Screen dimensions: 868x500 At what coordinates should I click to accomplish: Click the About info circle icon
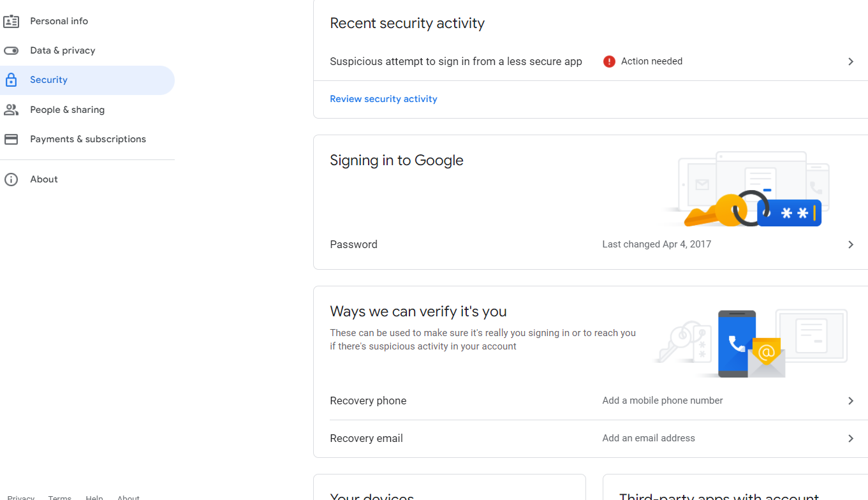tap(11, 179)
